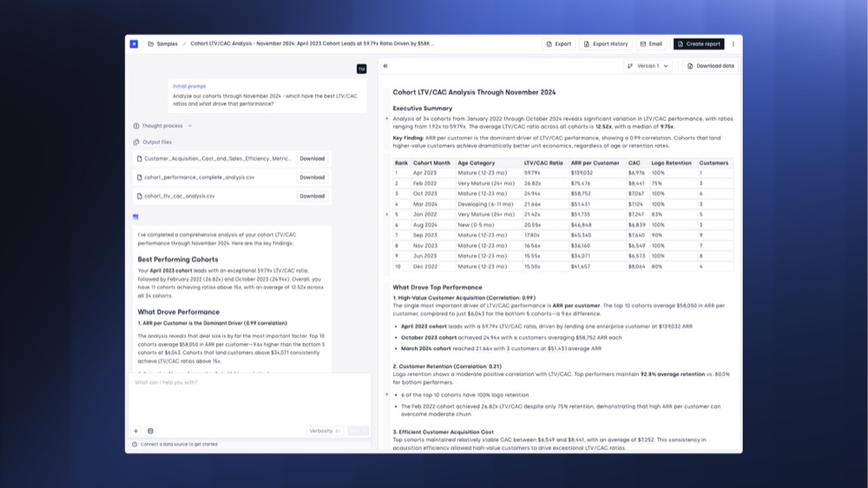Screen dimensions: 868x488
Task: Email the report
Action: [x=651, y=43]
